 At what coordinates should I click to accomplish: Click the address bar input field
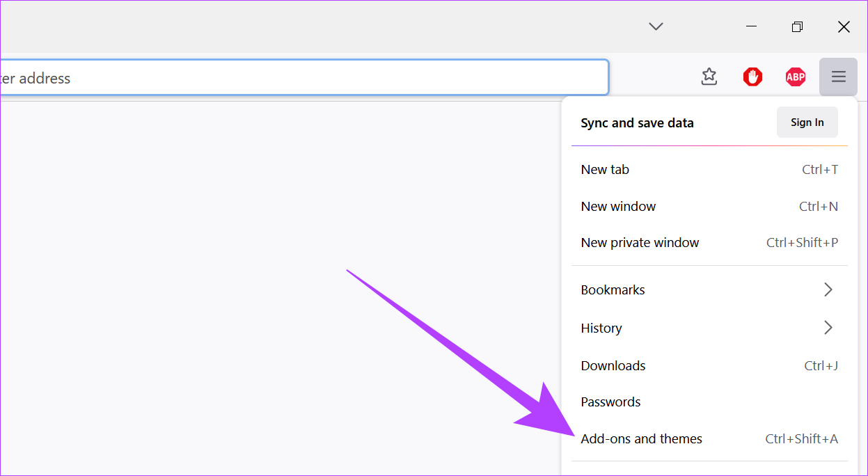pos(304,78)
